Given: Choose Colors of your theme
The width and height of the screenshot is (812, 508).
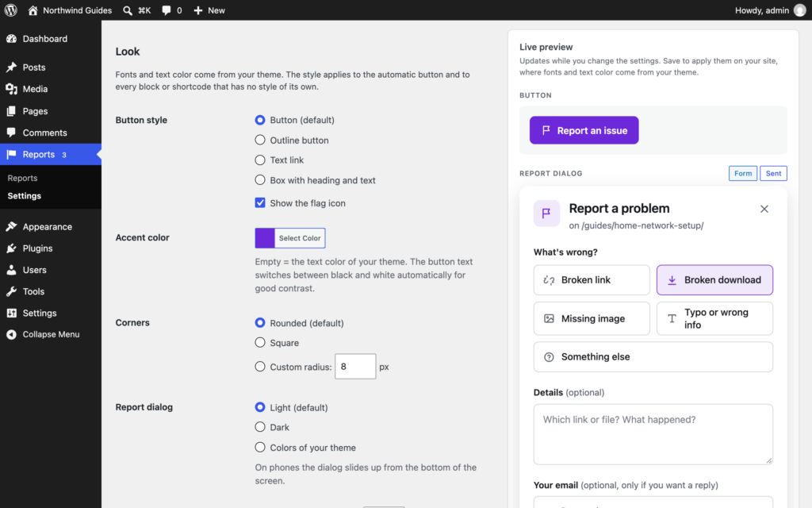Looking at the screenshot, I should click(260, 447).
